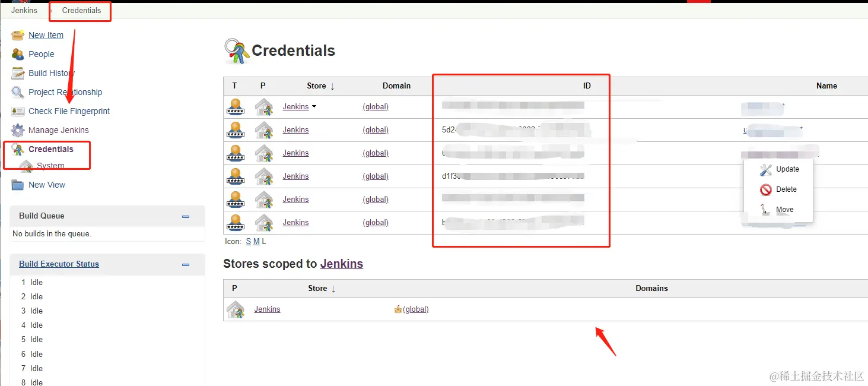Click the credential type icon in the 5d2 row
The image size is (868, 386).
pyautogui.click(x=236, y=130)
